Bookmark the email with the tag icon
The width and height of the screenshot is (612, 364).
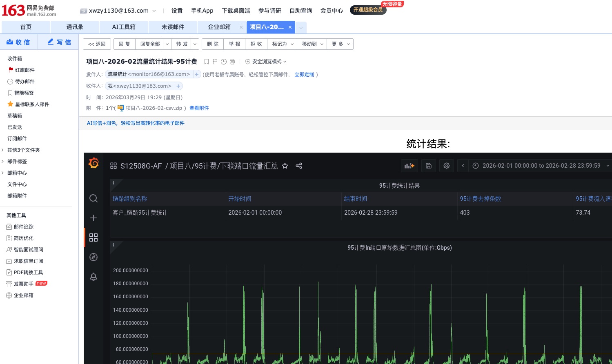click(x=206, y=61)
